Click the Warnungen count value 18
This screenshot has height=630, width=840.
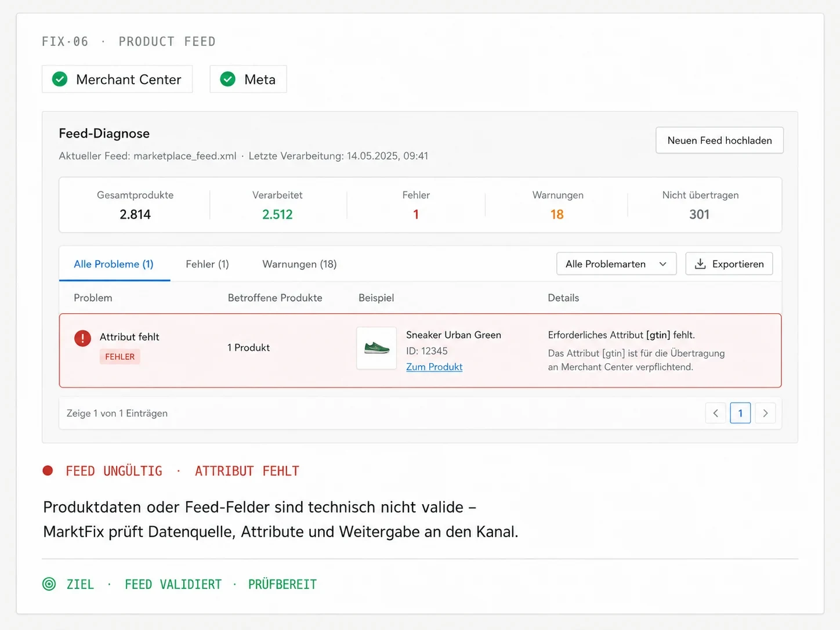(557, 215)
